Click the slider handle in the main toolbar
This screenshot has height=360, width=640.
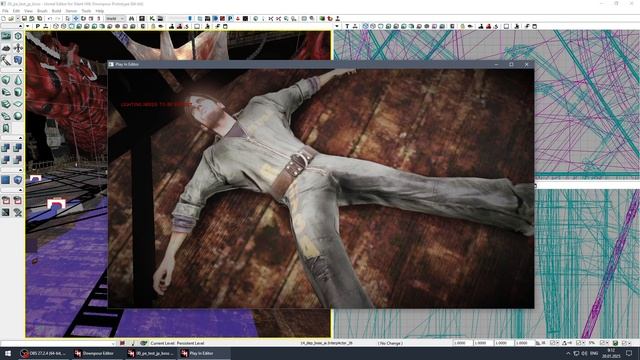point(190,19)
